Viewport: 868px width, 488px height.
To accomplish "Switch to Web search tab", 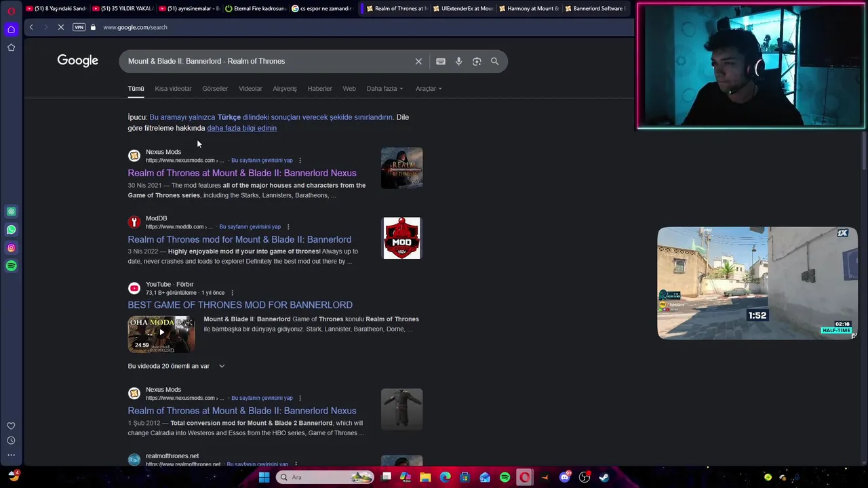I will pyautogui.click(x=349, y=89).
